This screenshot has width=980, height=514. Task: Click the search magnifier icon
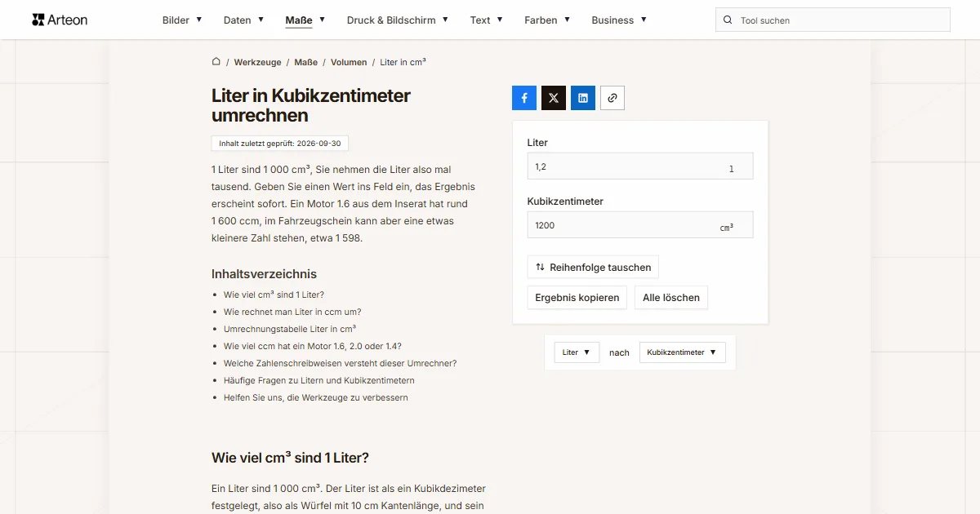click(728, 20)
